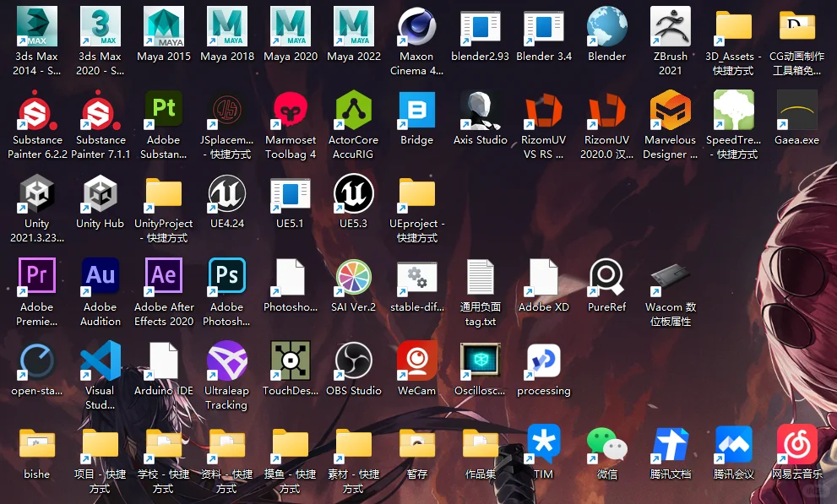Image resolution: width=837 pixels, height=504 pixels.
Task: Launch the processing icon
Action: (544, 360)
